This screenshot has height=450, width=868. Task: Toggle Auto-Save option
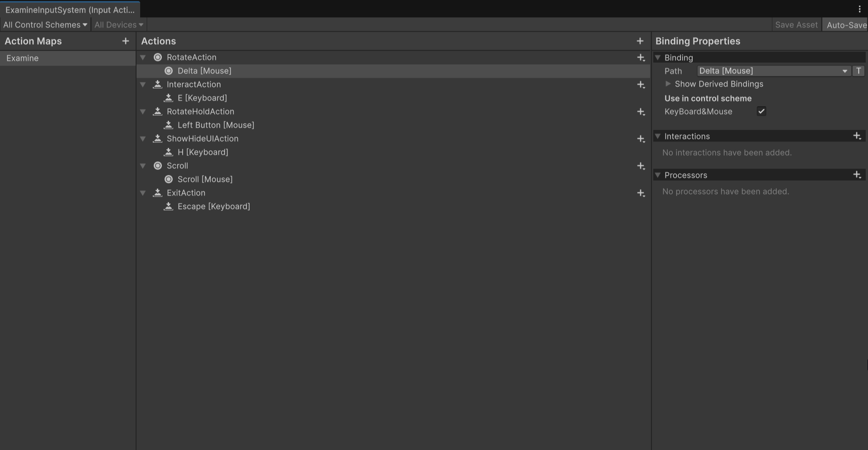(846, 25)
